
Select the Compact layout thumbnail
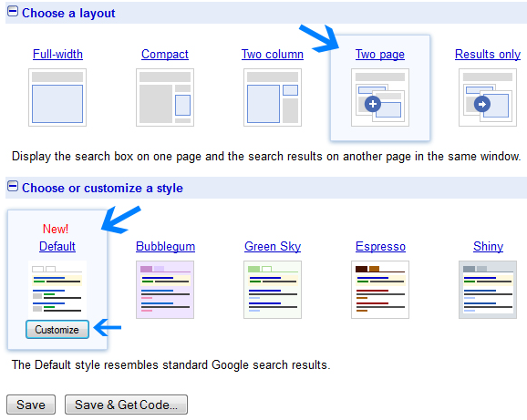click(x=165, y=97)
